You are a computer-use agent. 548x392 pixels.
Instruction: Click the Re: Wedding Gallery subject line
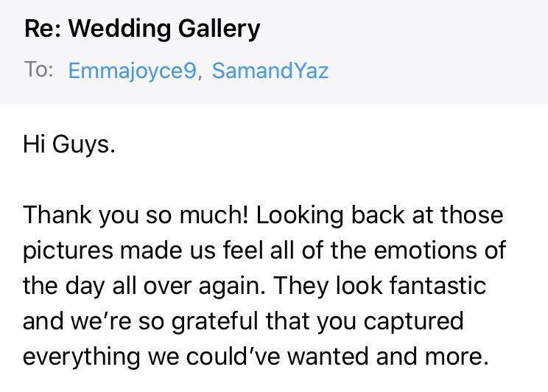coord(142,29)
